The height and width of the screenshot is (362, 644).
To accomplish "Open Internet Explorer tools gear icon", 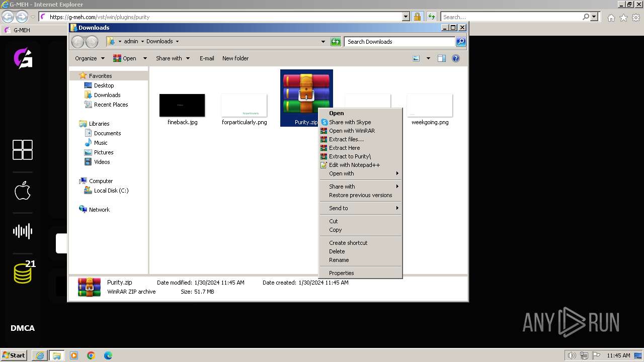I will click(636, 18).
